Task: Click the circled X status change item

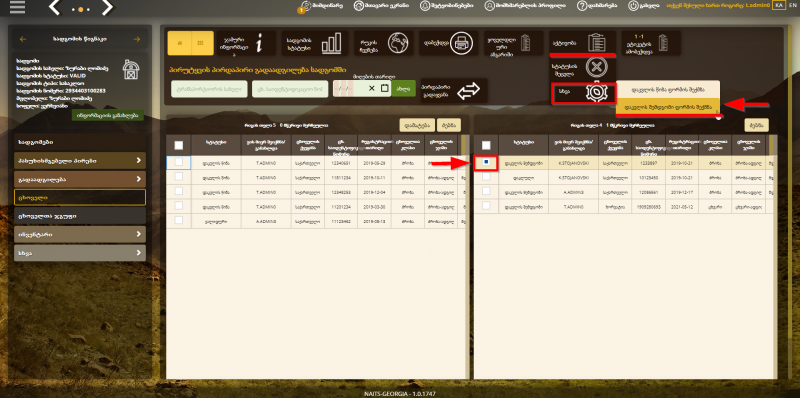Action: click(x=595, y=67)
